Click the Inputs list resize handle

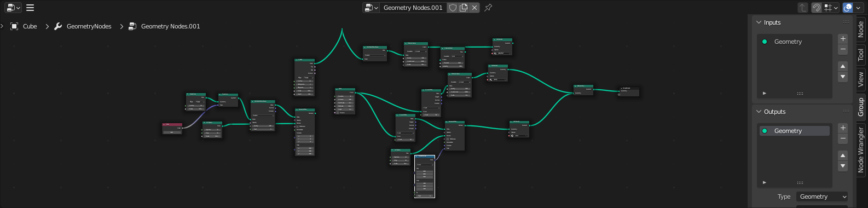[x=800, y=94]
